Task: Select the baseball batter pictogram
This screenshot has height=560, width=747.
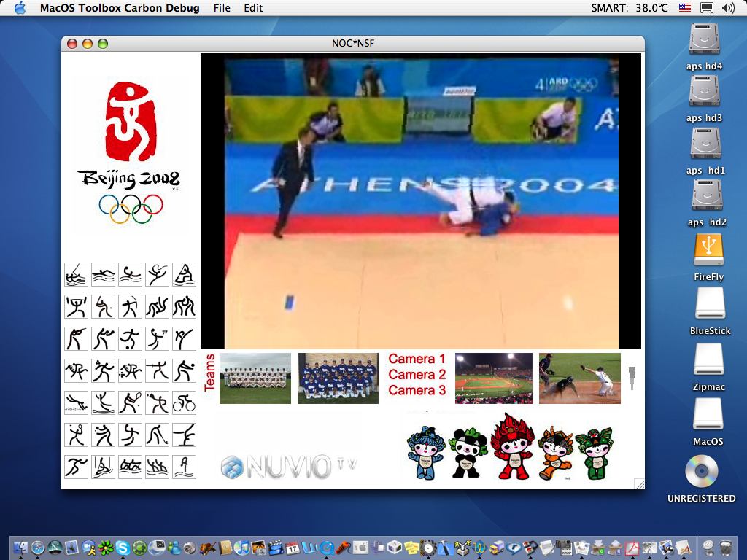Action: (x=104, y=307)
